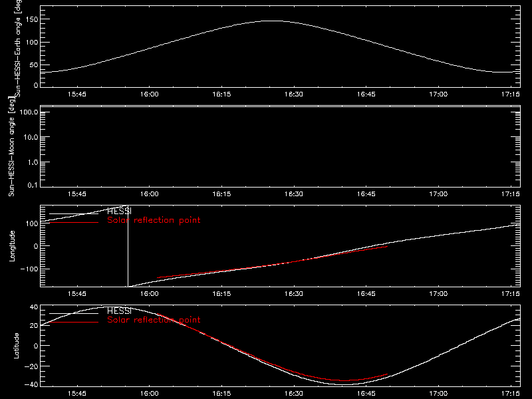Click the Longitude axis title
The height and width of the screenshot is (399, 532).
tap(12, 246)
